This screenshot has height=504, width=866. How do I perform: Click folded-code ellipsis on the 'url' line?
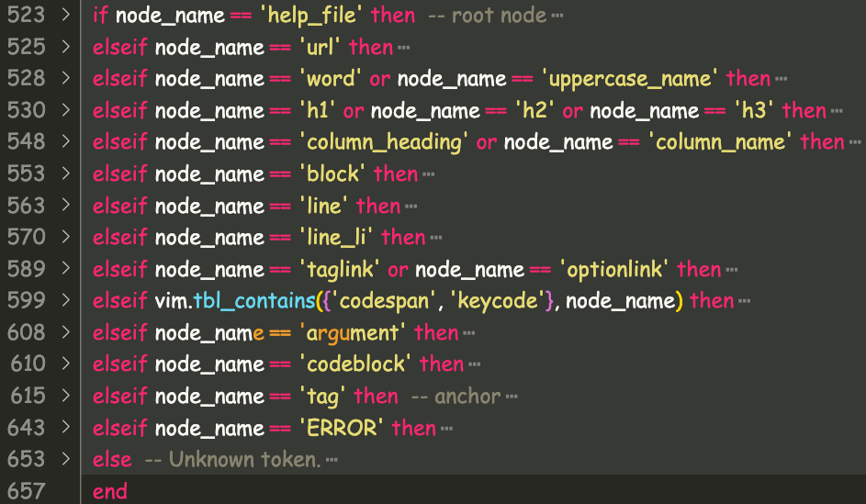(404, 48)
